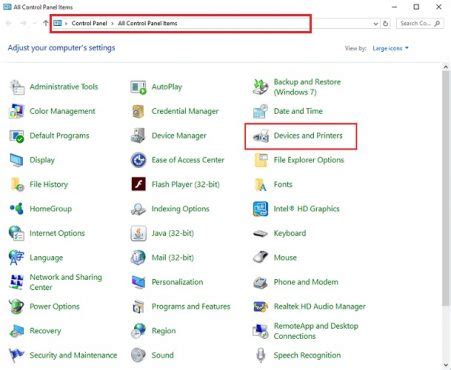Expand the View by Large icons dropdown

coord(390,48)
